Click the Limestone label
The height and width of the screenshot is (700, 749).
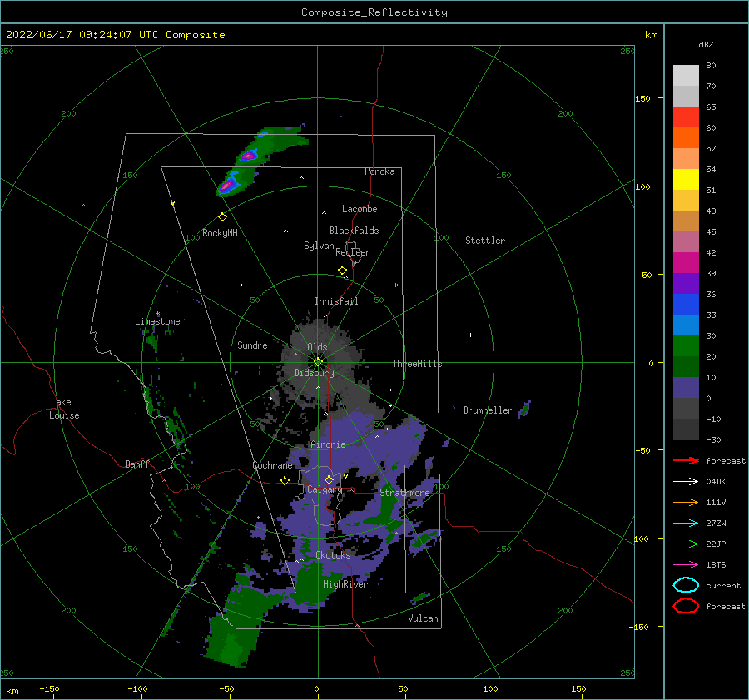pos(157,321)
